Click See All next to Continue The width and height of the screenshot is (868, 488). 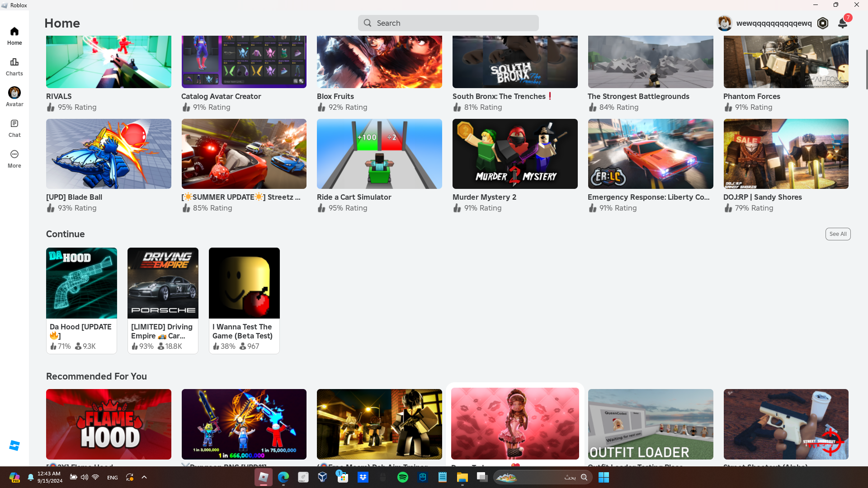click(838, 234)
